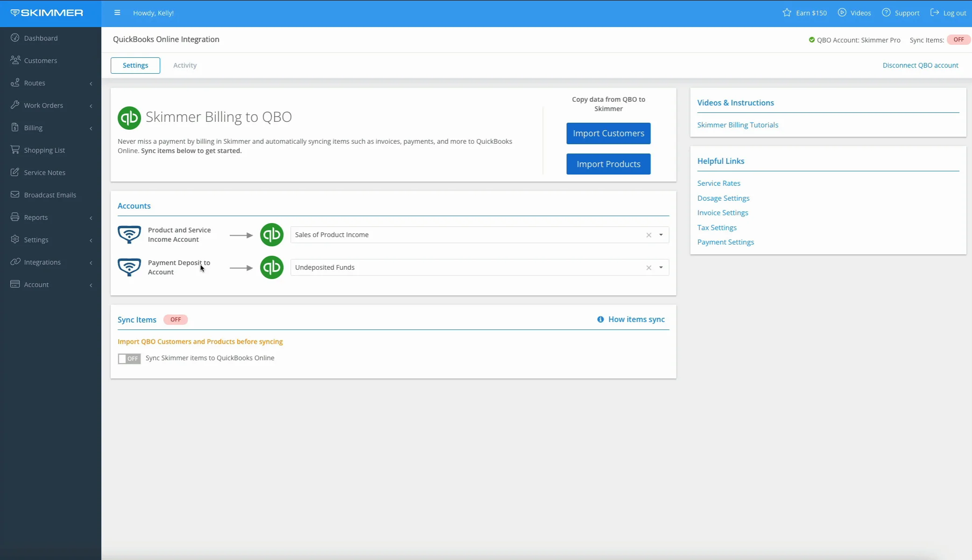The height and width of the screenshot is (560, 972).
Task: Open Skimmer Billing Tutorials link
Action: click(738, 125)
